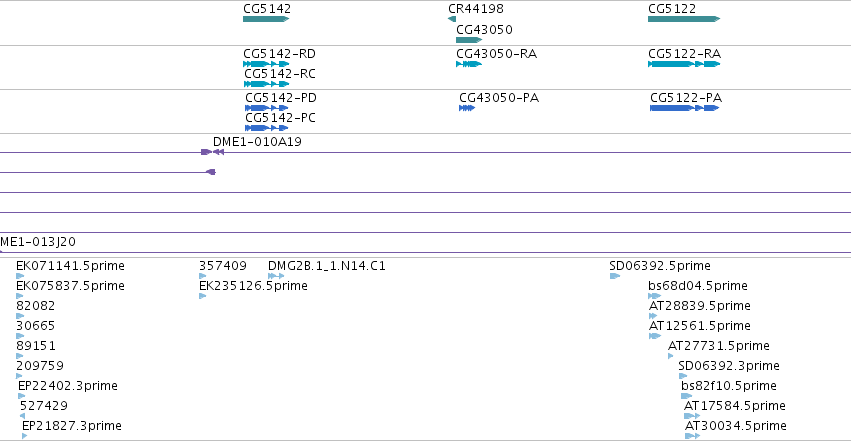Select the CG5142-PC protein glyph
The width and height of the screenshot is (851, 441).
click(x=266, y=128)
